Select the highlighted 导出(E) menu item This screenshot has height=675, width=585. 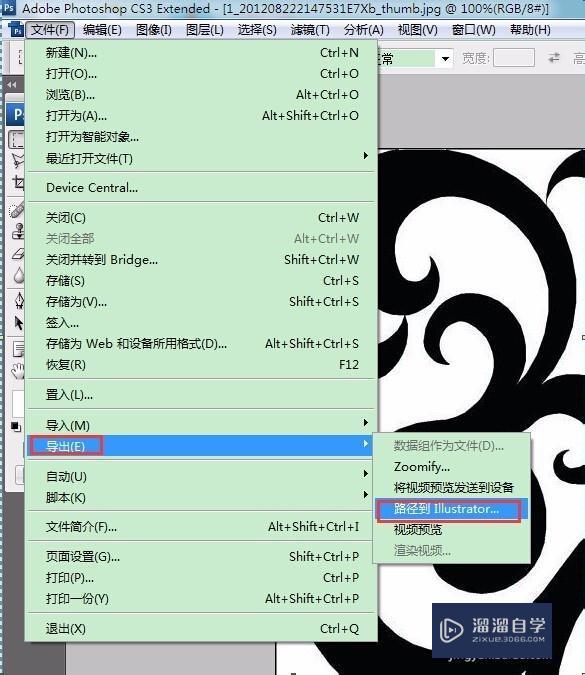pos(202,446)
